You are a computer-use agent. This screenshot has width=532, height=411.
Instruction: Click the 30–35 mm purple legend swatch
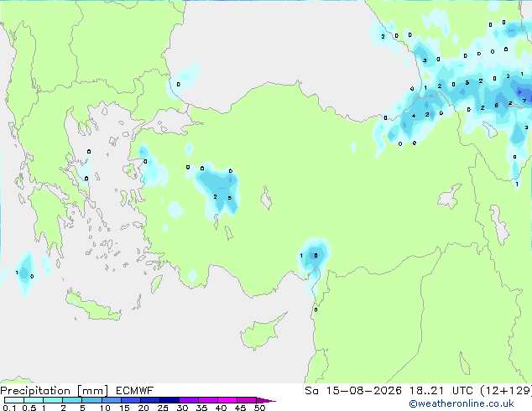pos(188,400)
